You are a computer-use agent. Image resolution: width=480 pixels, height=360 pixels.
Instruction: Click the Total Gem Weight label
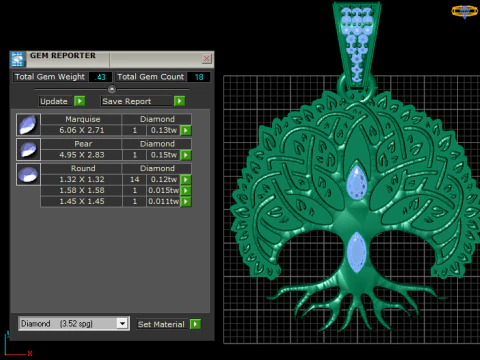click(50, 77)
